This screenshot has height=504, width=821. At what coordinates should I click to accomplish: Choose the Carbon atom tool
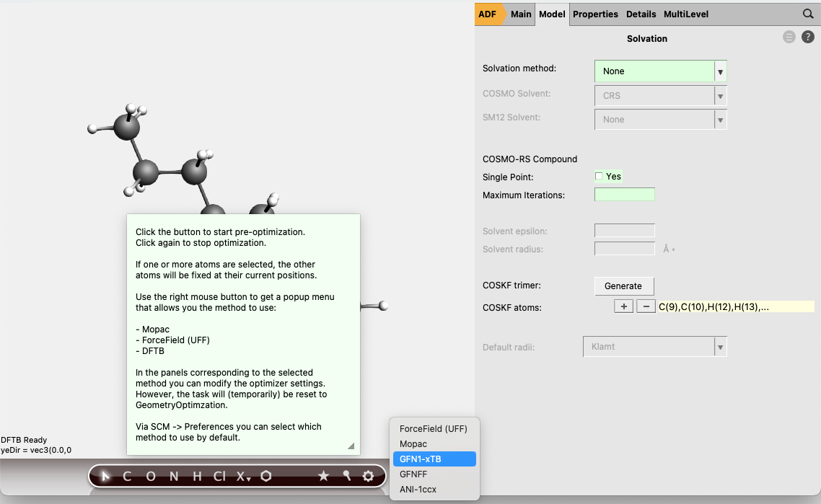point(127,476)
